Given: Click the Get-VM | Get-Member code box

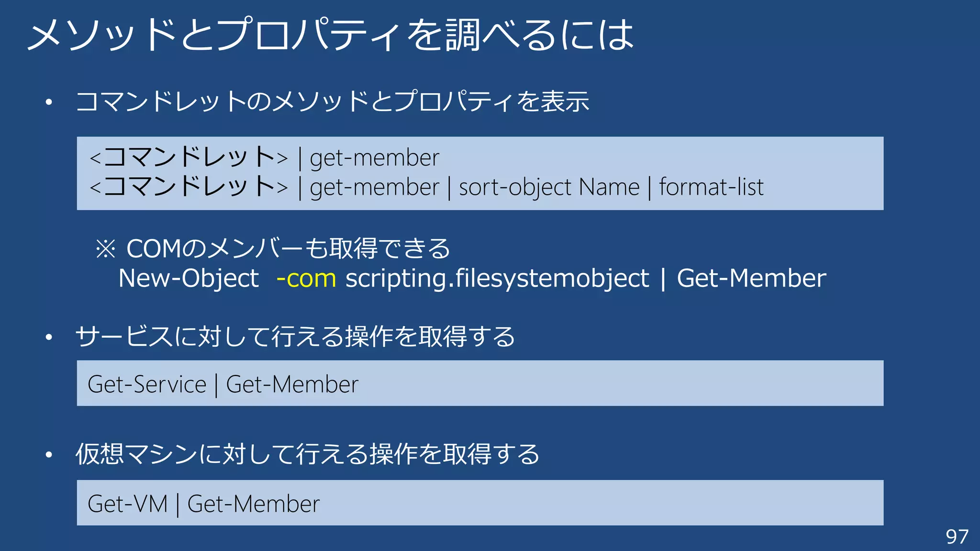Looking at the screenshot, I should point(480,503).
